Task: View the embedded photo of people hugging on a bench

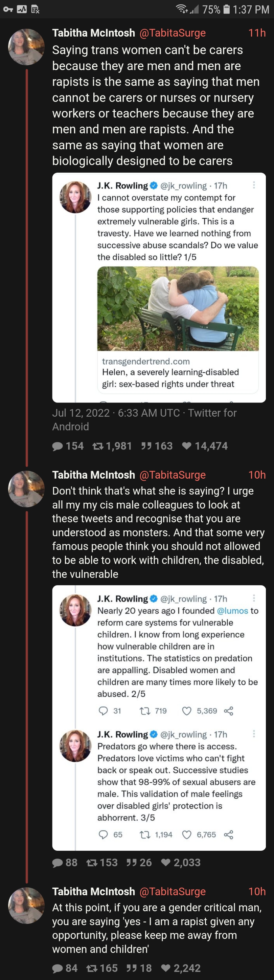Action: [178, 308]
